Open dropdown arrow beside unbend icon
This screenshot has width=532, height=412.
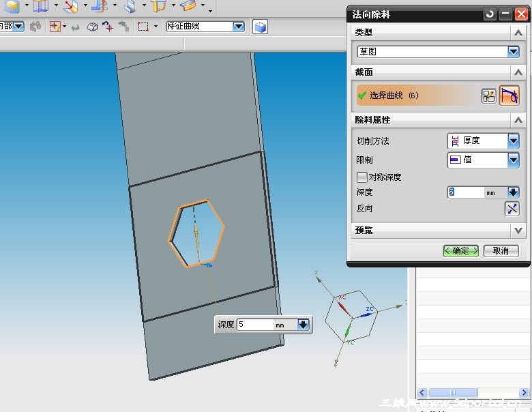(x=173, y=5)
